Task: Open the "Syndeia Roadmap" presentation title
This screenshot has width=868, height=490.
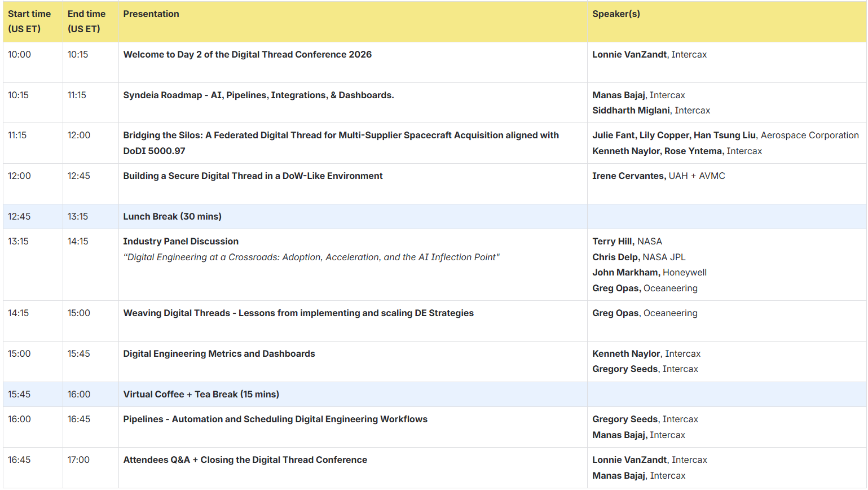Action: tap(258, 95)
